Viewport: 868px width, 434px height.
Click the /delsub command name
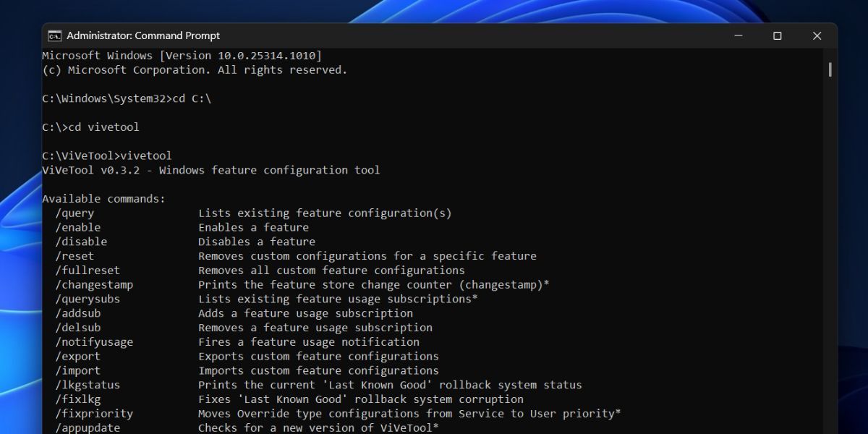coord(78,328)
